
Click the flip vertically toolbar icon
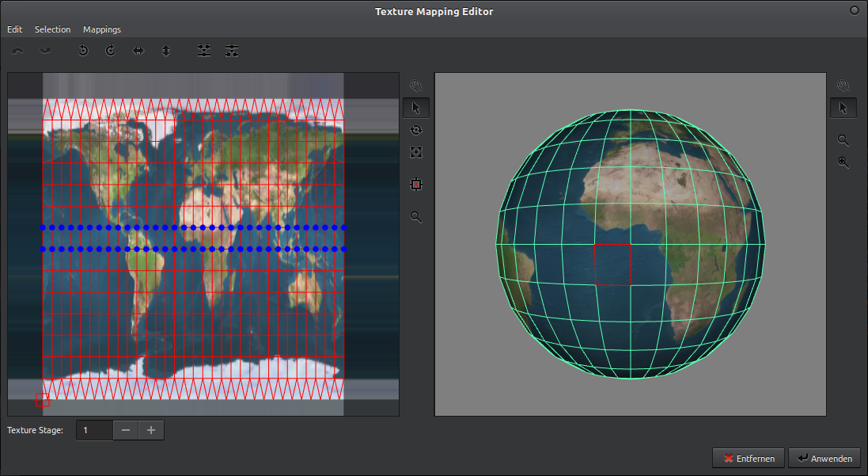(x=166, y=50)
